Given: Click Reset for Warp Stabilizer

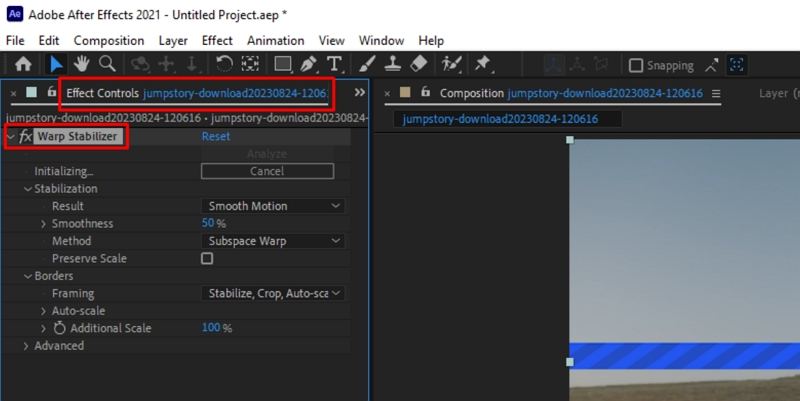Looking at the screenshot, I should tap(216, 136).
